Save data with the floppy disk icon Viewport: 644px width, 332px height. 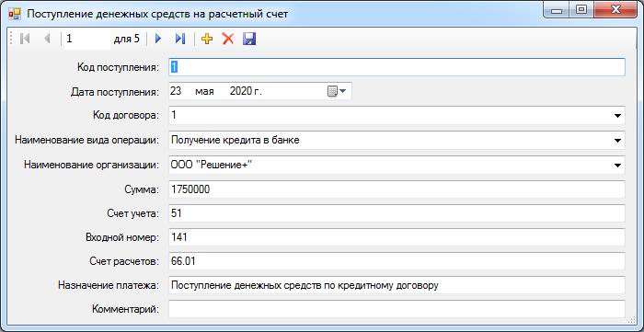pos(249,39)
